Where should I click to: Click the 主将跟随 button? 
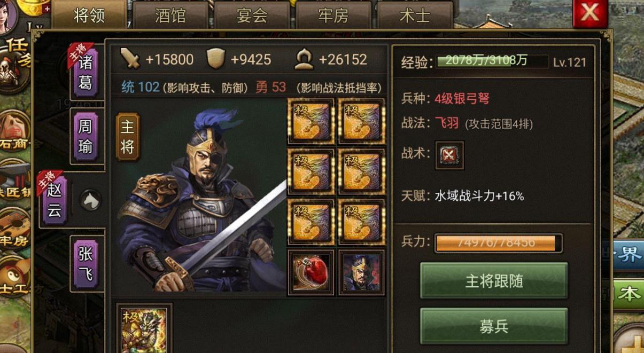point(494,281)
